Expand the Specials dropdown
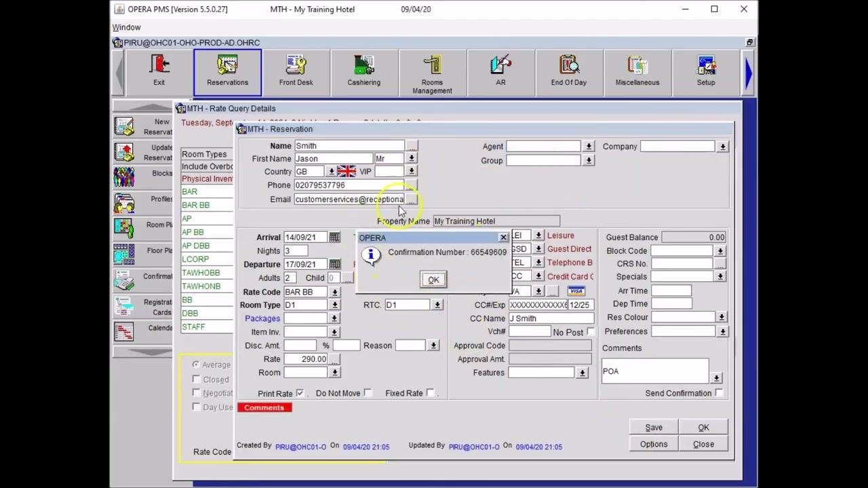The width and height of the screenshot is (868, 488). coord(720,277)
